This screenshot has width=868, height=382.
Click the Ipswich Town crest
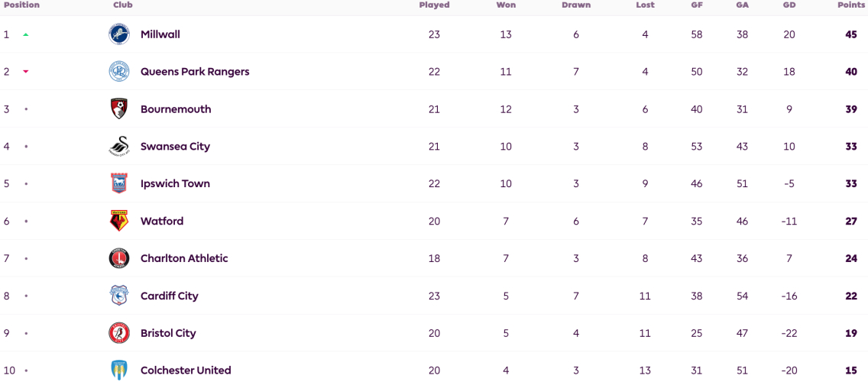(x=119, y=184)
